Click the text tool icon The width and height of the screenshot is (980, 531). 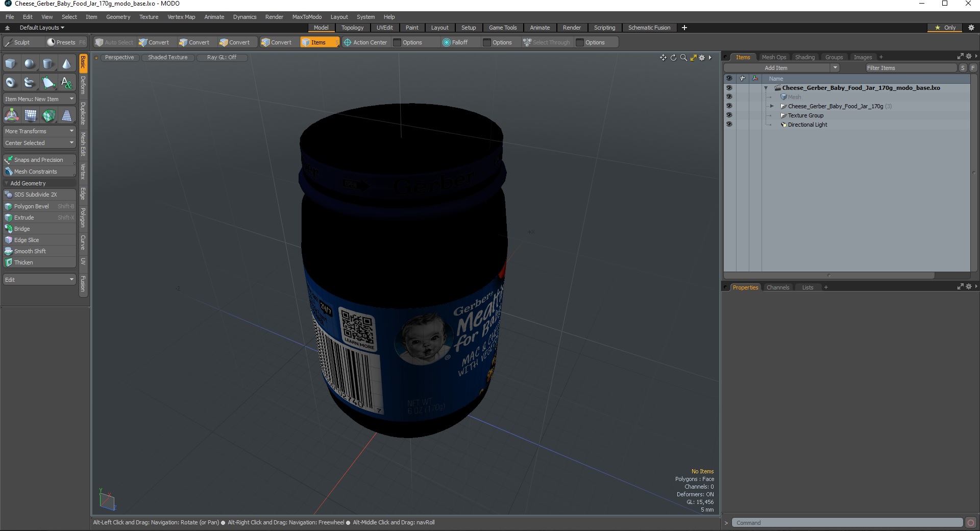point(66,82)
